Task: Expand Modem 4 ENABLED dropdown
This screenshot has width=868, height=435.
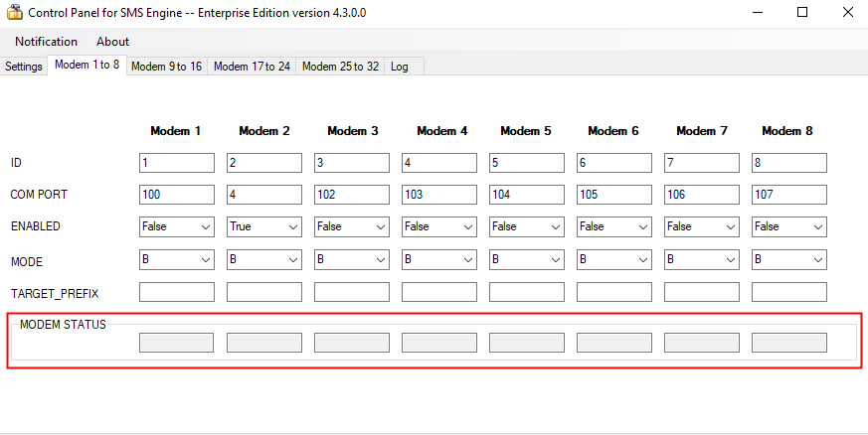Action: coord(439,227)
